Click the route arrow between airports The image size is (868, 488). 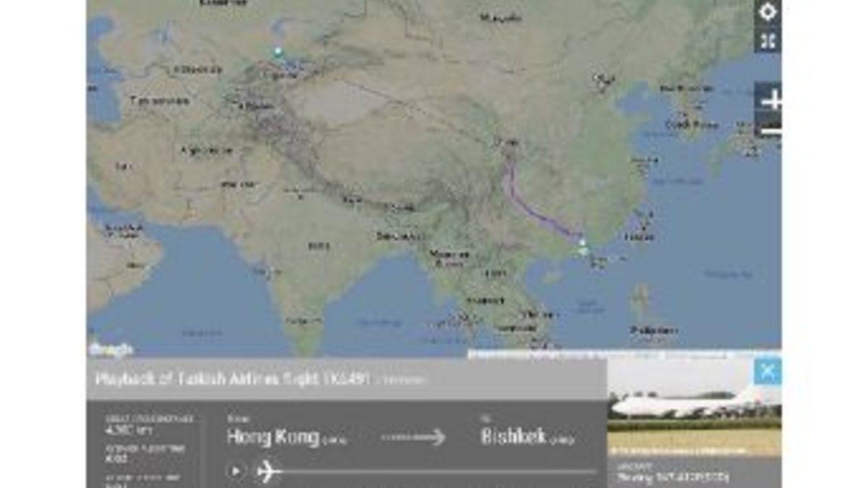(x=413, y=437)
